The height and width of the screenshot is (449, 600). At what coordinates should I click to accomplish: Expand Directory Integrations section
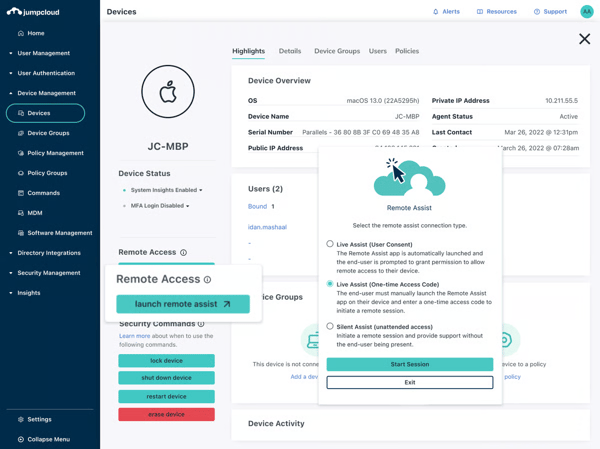(45, 253)
